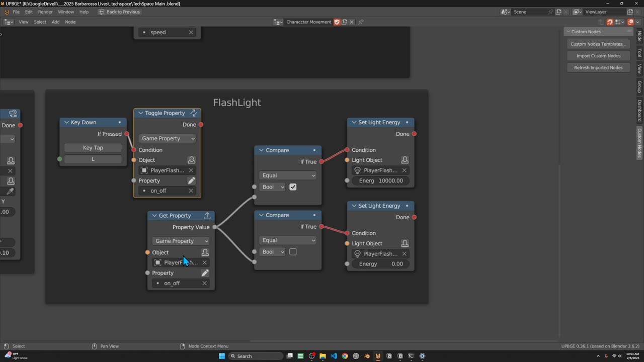Viewport: 644px width, 362px height.
Task: Click Custom Nodes Templates button
Action: (x=598, y=44)
